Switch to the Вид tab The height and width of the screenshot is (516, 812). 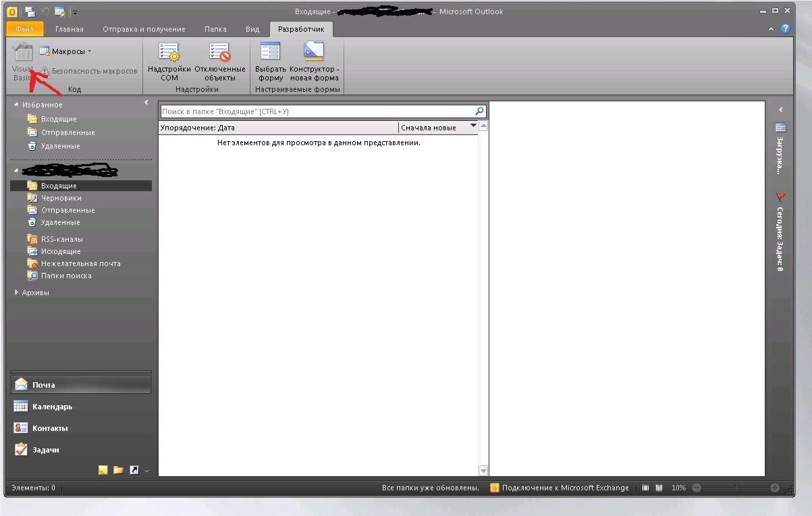(252, 30)
